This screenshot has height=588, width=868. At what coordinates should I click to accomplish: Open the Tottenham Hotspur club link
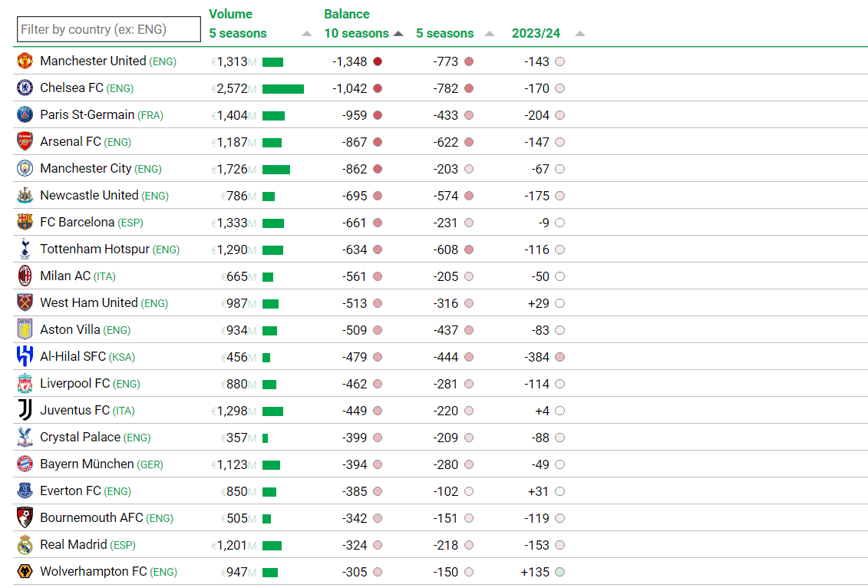95,249
